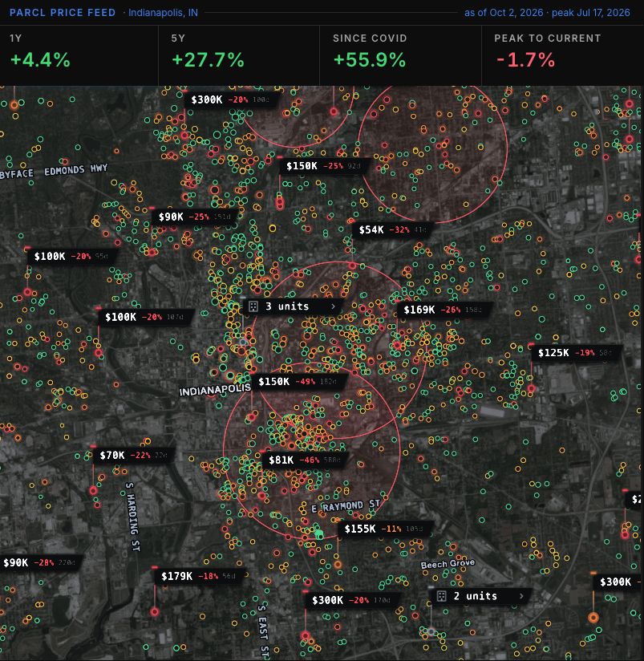The width and height of the screenshot is (644, 661).
Task: Open the $90K -28% 220d listing label
Action: pyautogui.click(x=40, y=563)
